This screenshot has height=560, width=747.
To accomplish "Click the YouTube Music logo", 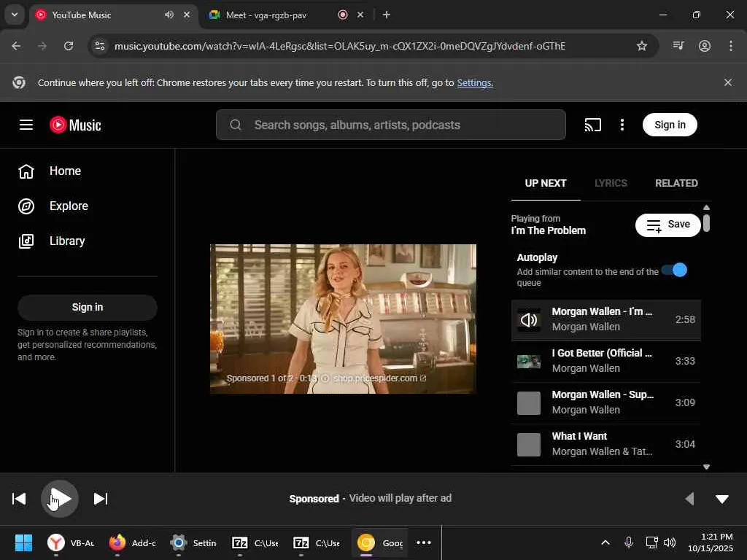I will [76, 125].
